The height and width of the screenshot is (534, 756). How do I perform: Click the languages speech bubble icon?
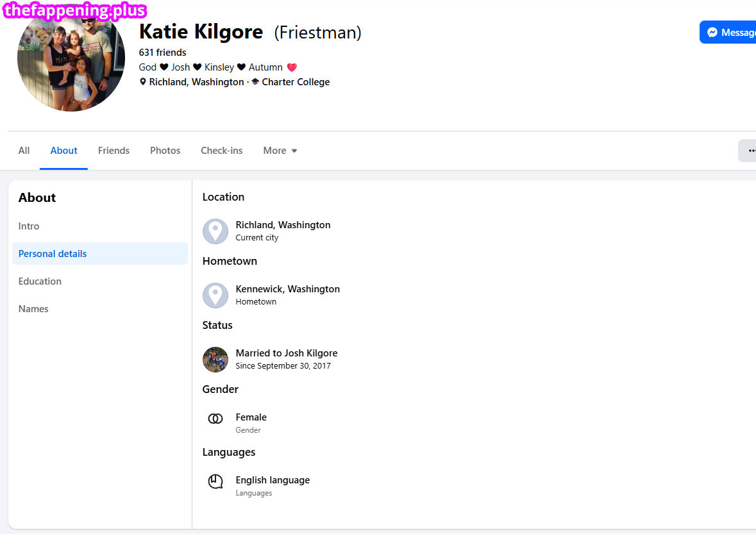point(215,481)
